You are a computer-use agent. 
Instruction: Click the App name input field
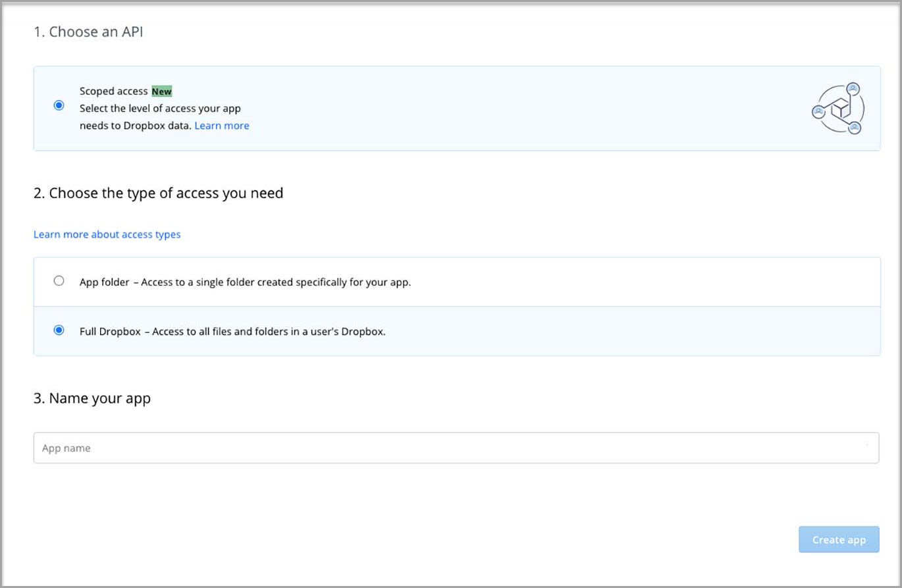(x=456, y=448)
